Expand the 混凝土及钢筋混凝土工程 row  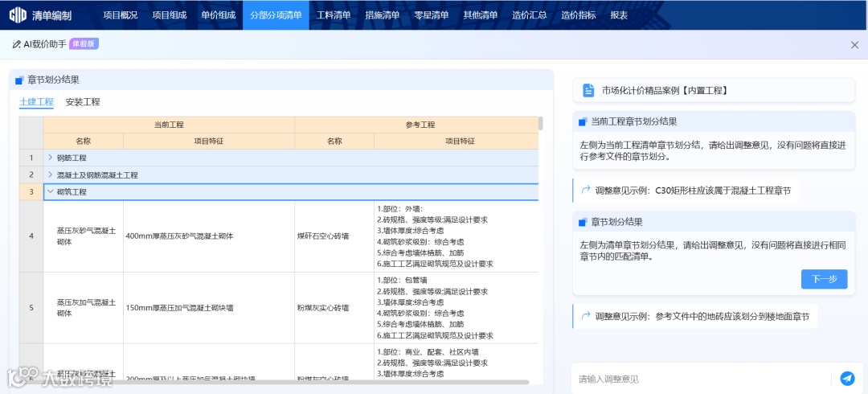pos(50,174)
